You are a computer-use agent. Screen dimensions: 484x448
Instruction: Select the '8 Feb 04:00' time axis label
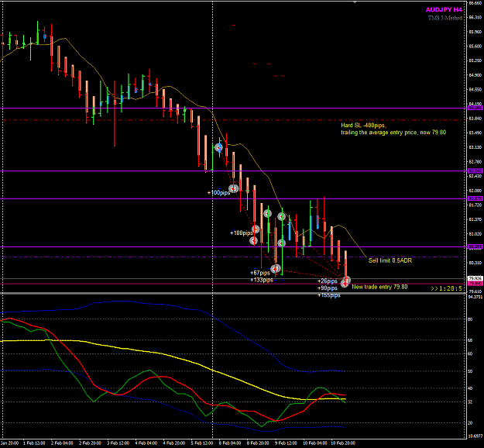(230, 443)
